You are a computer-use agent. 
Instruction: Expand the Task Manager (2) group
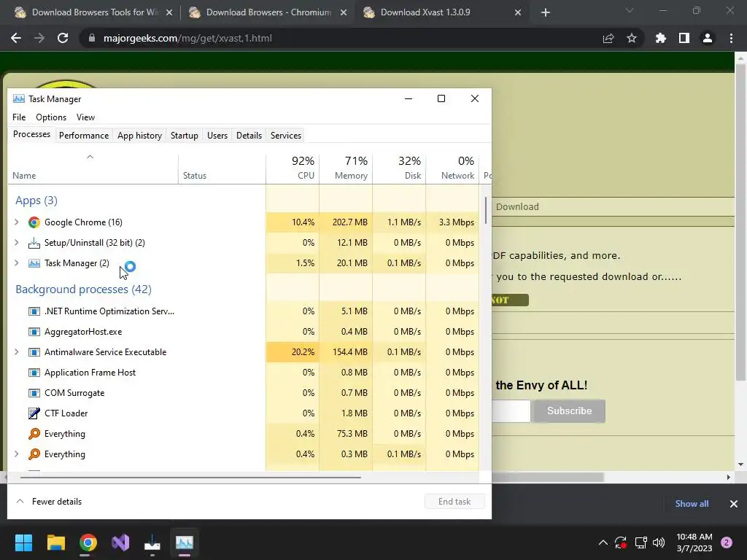tap(17, 263)
